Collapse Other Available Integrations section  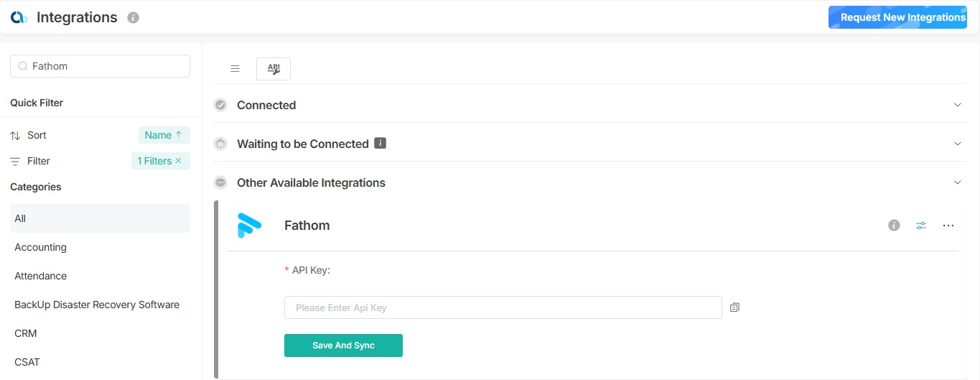point(957,182)
